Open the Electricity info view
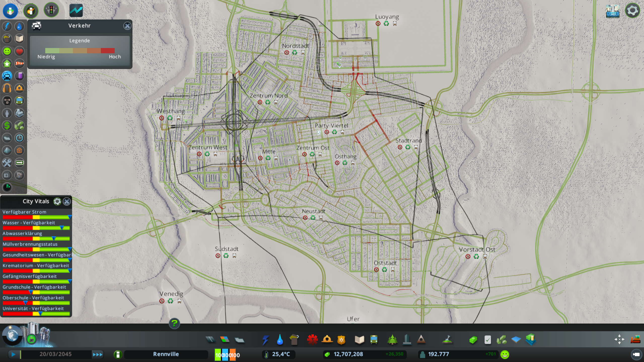Screen dimensions: 644x362 [7, 26]
